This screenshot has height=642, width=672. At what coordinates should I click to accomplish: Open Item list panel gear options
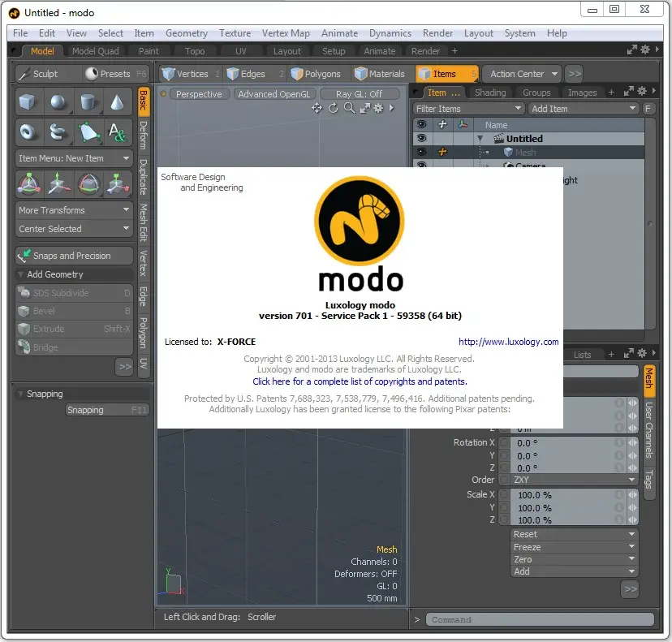(642, 91)
